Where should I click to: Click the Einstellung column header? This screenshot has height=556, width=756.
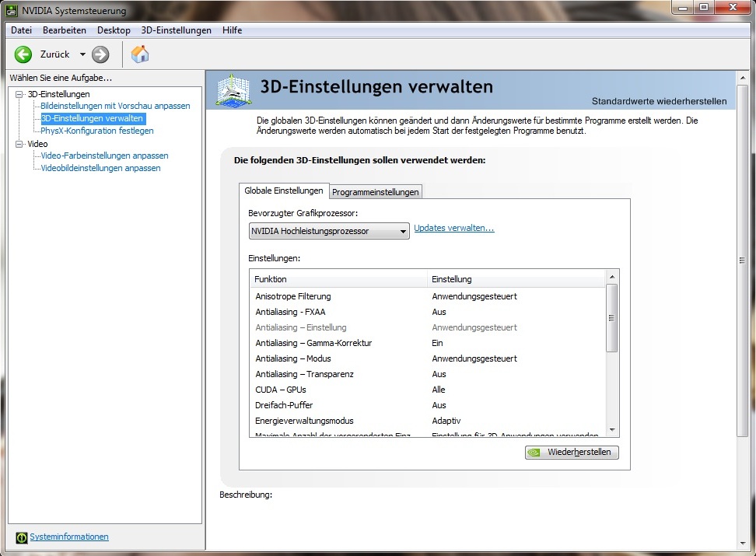click(x=516, y=279)
